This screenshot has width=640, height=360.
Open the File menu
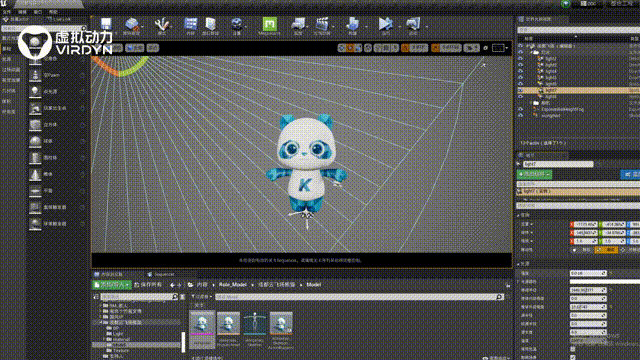[x=7, y=12]
